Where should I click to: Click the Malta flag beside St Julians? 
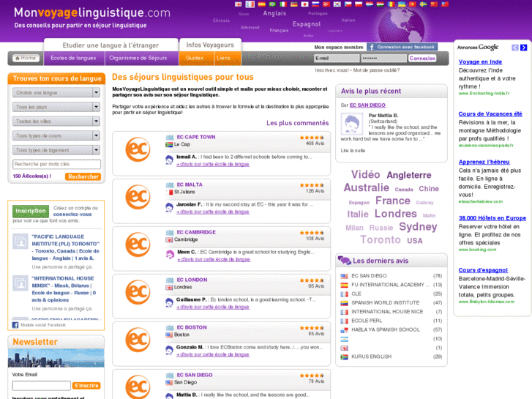(169, 193)
